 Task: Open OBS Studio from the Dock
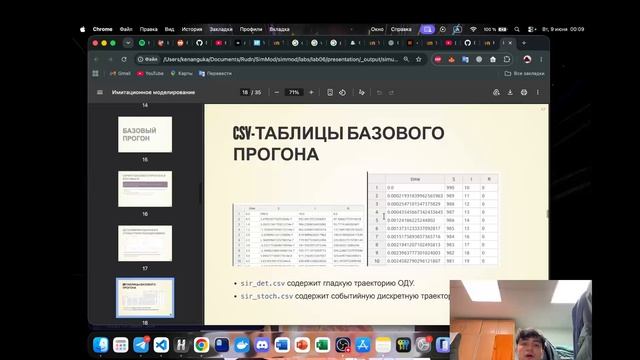coord(342,345)
